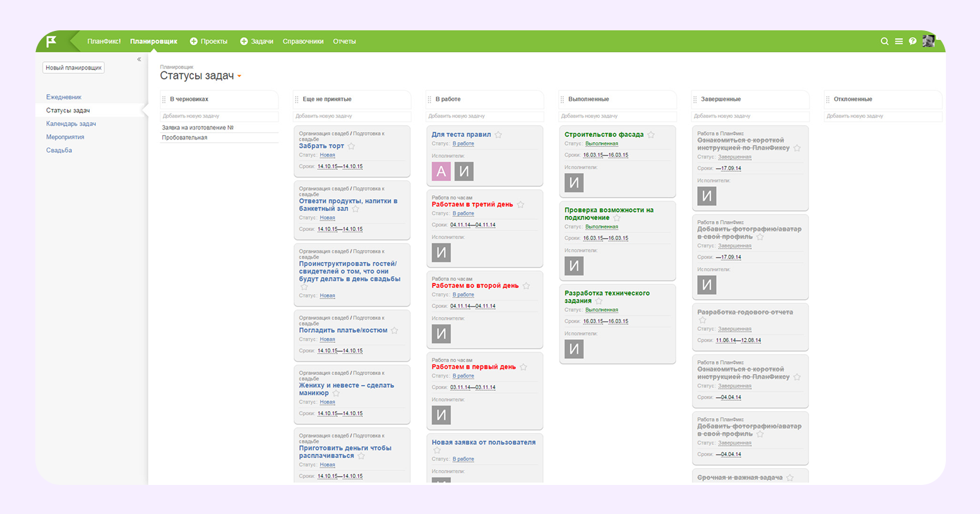Open the user profile avatar

click(928, 41)
